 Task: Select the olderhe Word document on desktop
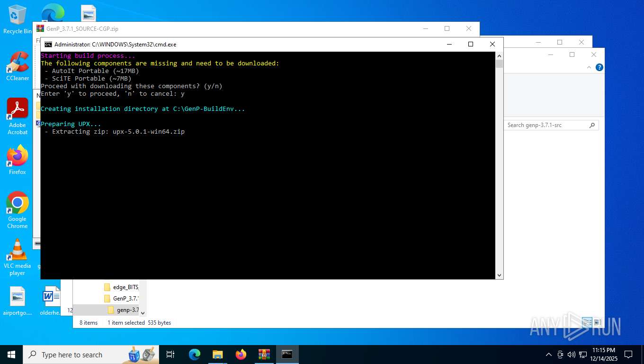pyautogui.click(x=51, y=301)
